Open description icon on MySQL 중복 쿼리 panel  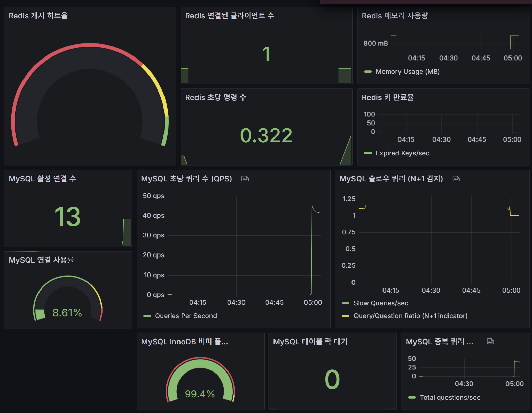(x=490, y=342)
